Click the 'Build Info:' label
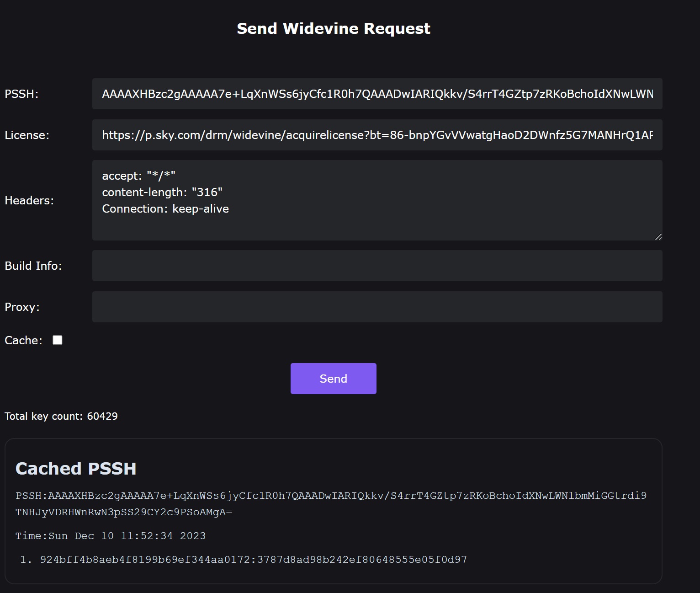This screenshot has height=593, width=700. point(33,266)
